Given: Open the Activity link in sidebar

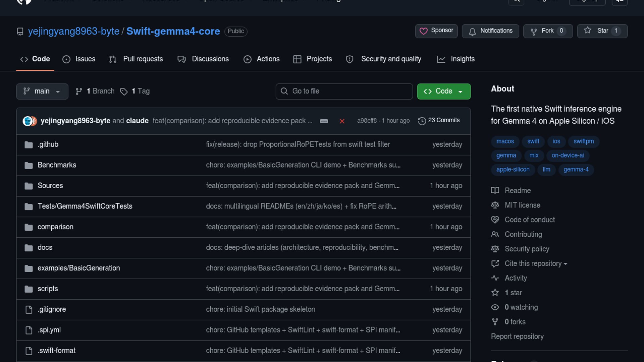Looking at the screenshot, I should 515,278.
